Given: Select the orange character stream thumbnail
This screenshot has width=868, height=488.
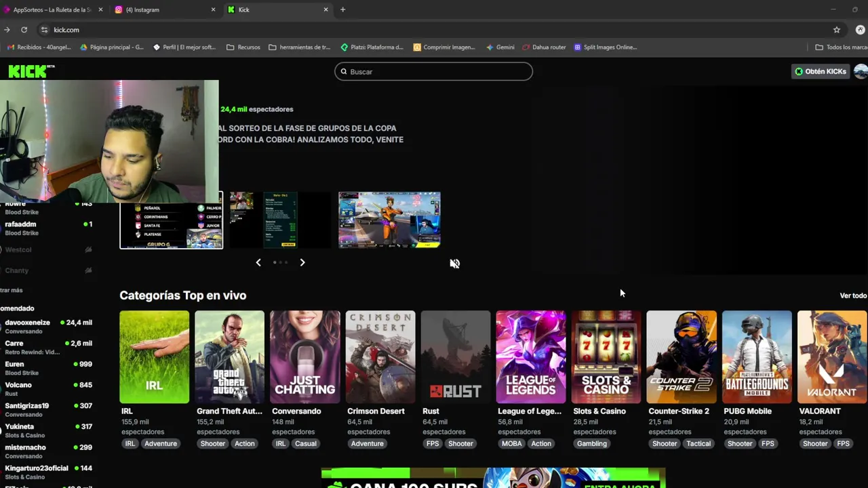Looking at the screenshot, I should point(389,220).
